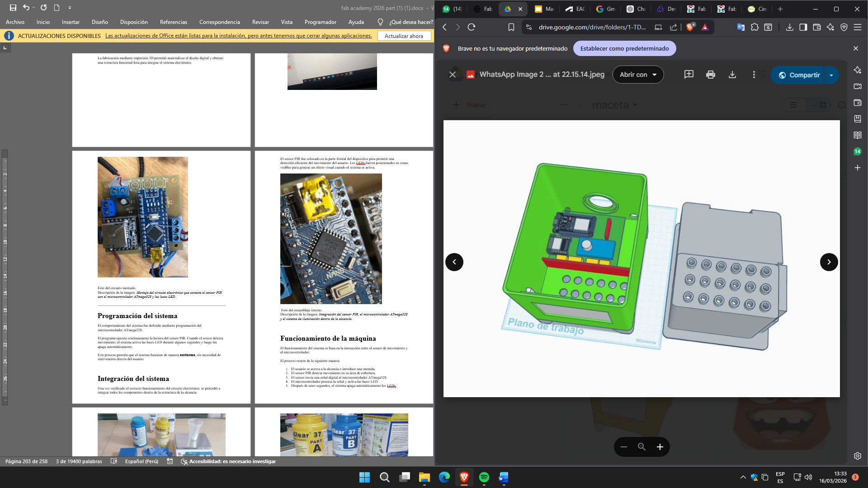Screen dimensions: 868x488
Task: Toggle Brave sidebar panel button
Action: [x=803, y=27]
